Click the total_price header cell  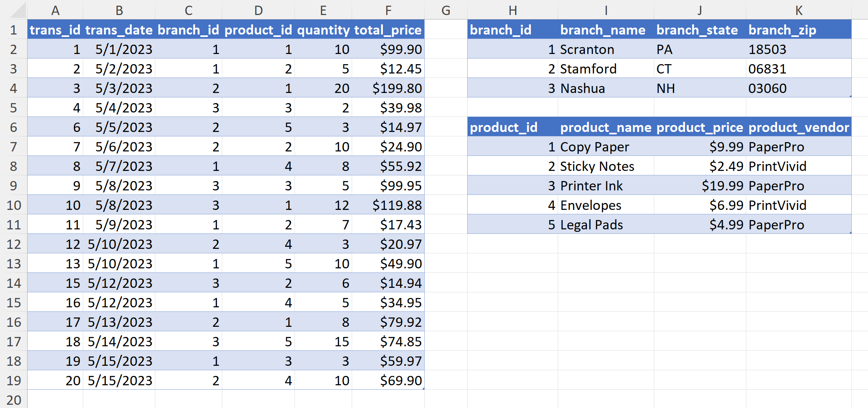click(x=388, y=30)
